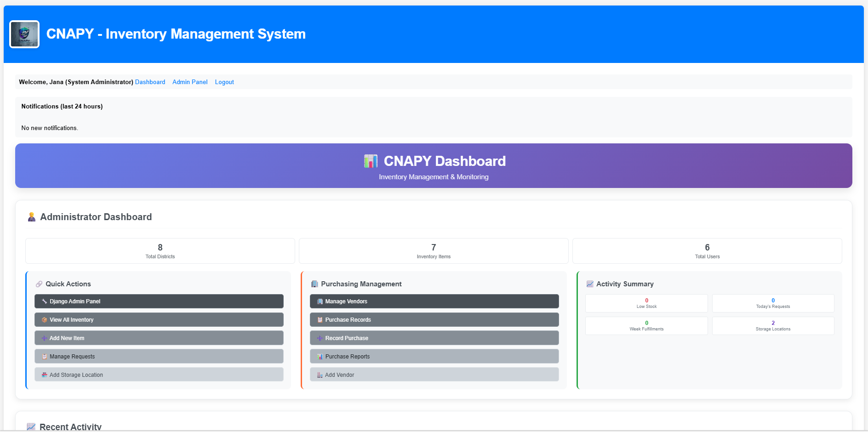
Task: Click the clipboard icon on Manage Requests
Action: (x=45, y=357)
